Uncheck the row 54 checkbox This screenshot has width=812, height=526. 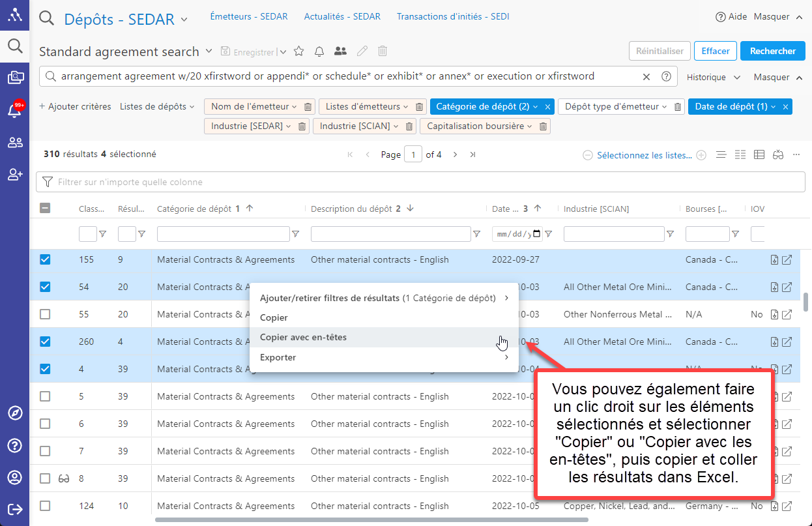point(45,287)
